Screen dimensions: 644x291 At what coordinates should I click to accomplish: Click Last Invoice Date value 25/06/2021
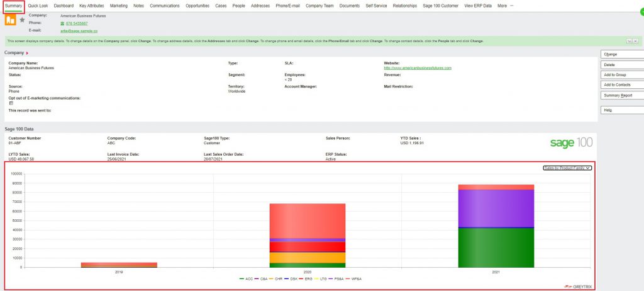tap(116, 159)
